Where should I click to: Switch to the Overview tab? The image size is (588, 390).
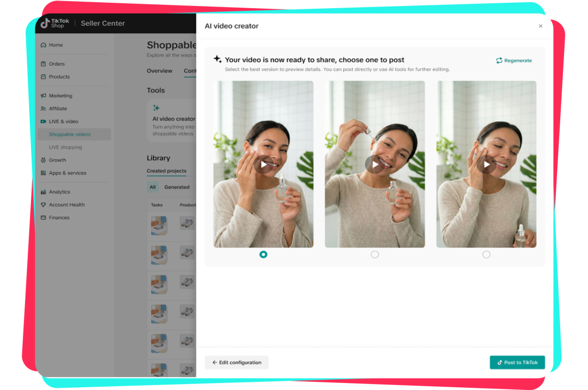[x=160, y=71]
